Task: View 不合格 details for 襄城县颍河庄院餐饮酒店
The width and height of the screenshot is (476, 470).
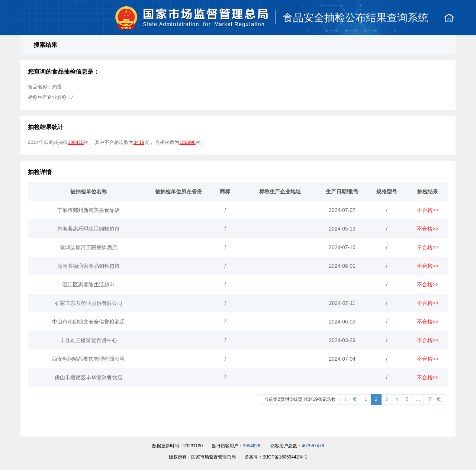Action: (427, 248)
